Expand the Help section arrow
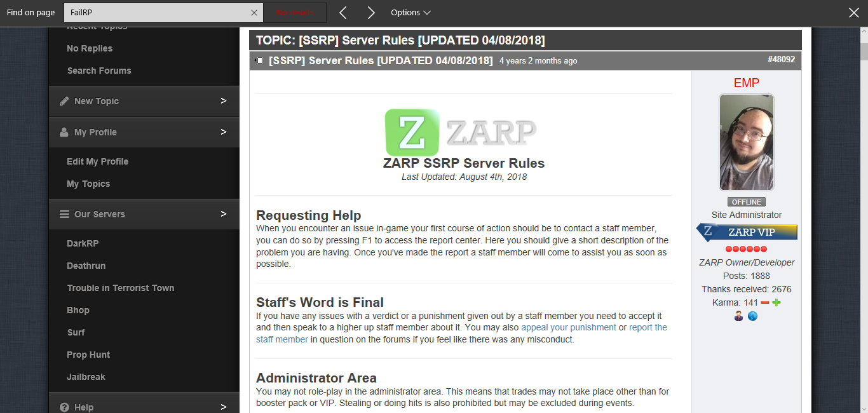Screen dimensions: 868x413 click(224, 407)
